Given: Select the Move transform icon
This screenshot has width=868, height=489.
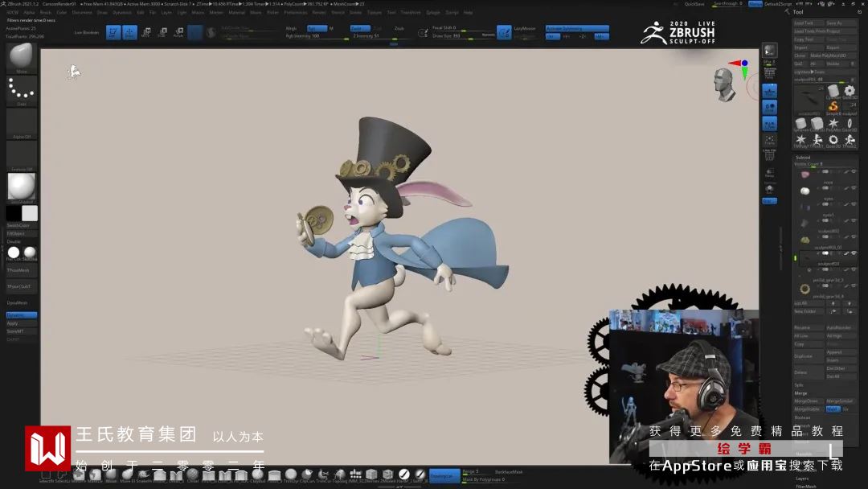Looking at the screenshot, I should pyautogui.click(x=146, y=32).
